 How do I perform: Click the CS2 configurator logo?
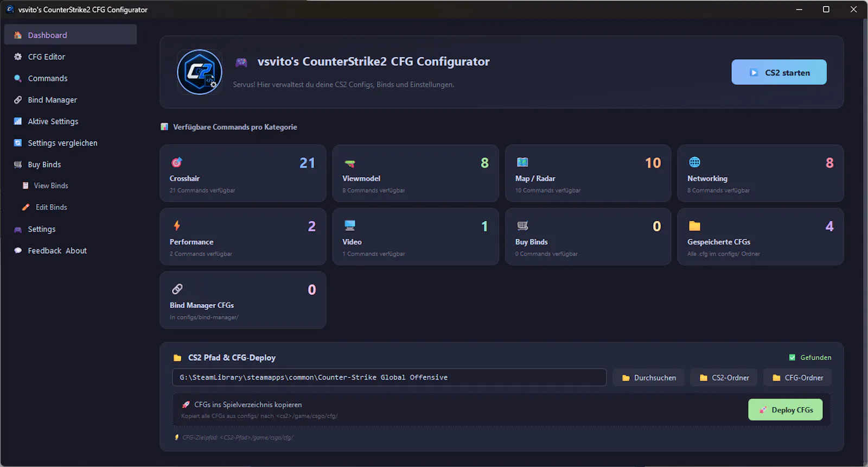pos(200,72)
